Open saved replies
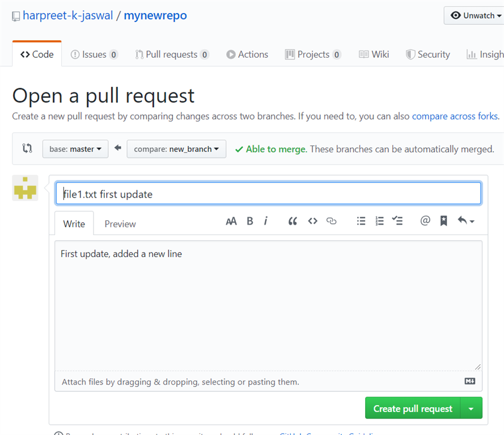504x435 pixels. pyautogui.click(x=463, y=221)
